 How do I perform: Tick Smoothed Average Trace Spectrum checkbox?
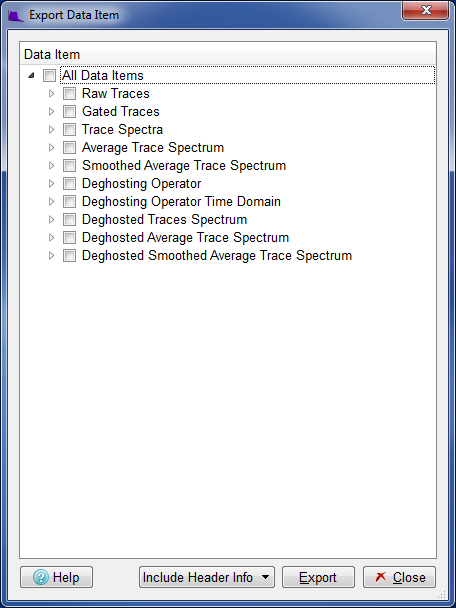coord(69,166)
